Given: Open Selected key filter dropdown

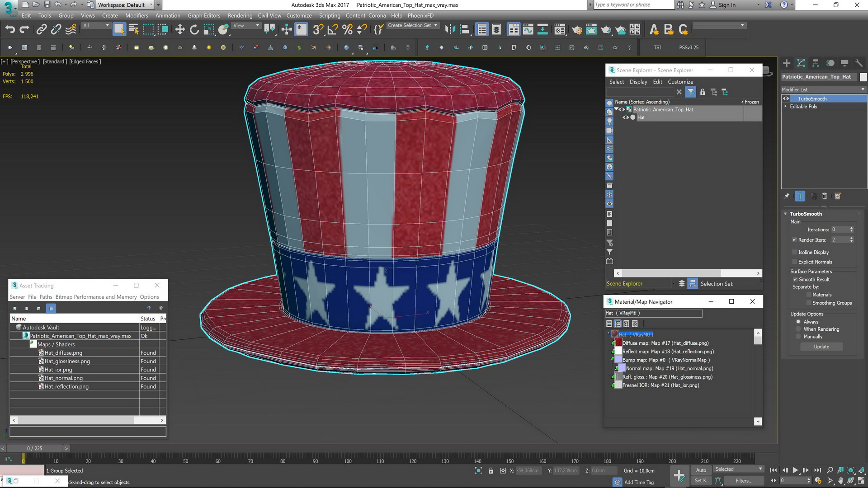Looking at the screenshot, I should coord(739,469).
